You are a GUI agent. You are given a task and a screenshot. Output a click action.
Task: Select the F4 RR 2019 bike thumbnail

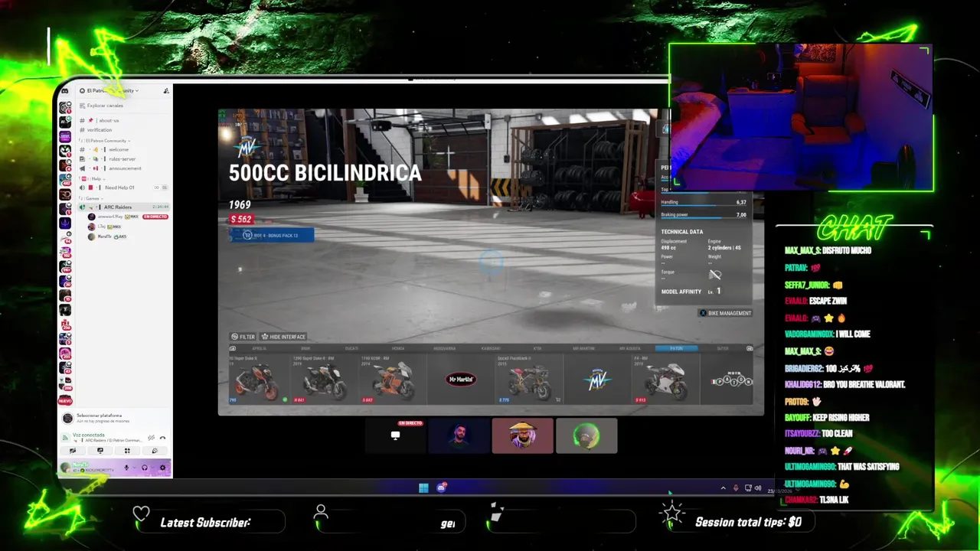click(x=666, y=379)
